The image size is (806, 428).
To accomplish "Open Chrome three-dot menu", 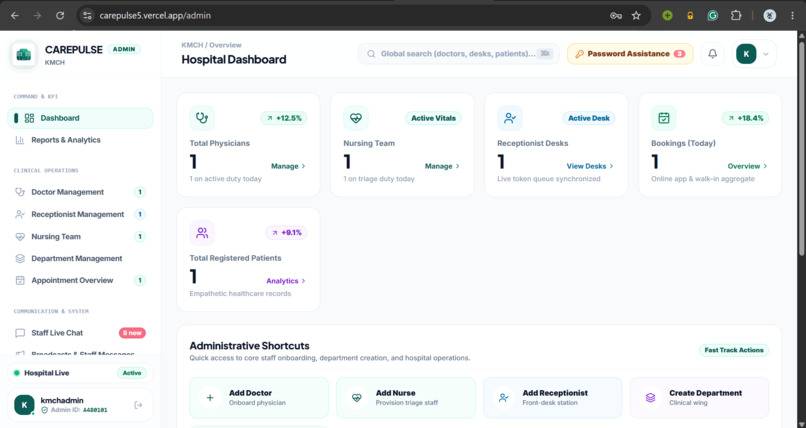I will (x=792, y=15).
